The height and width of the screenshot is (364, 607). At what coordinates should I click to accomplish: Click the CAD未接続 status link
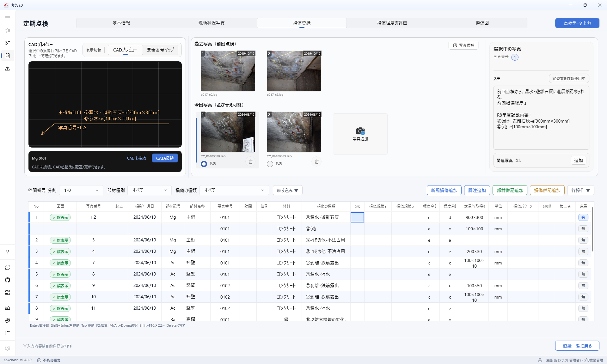click(x=136, y=158)
